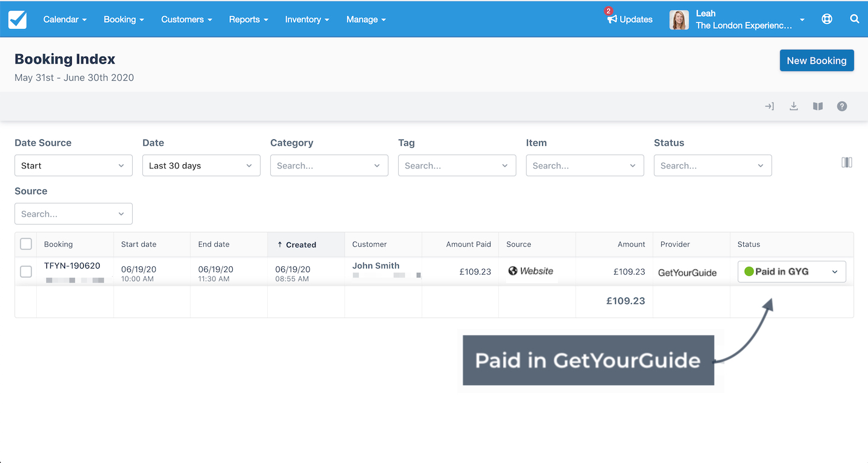This screenshot has width=868, height=463.
Task: Open the Updates megaphone notifications
Action: coord(630,19)
